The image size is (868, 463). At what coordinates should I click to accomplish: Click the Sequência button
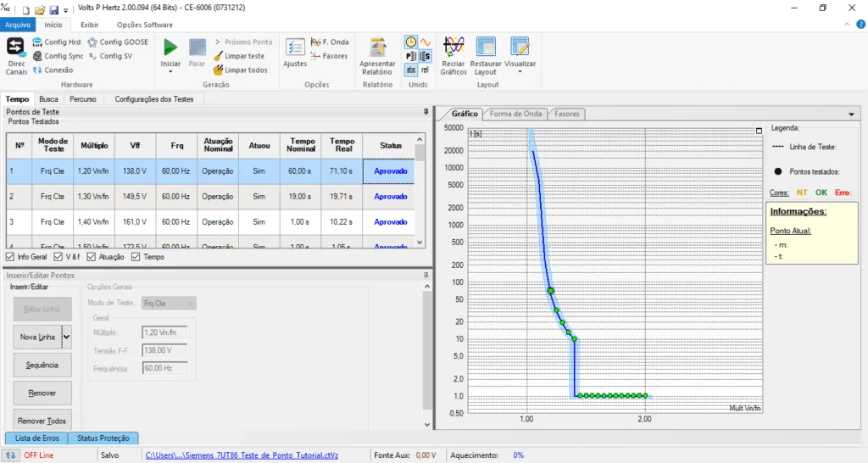tap(42, 365)
